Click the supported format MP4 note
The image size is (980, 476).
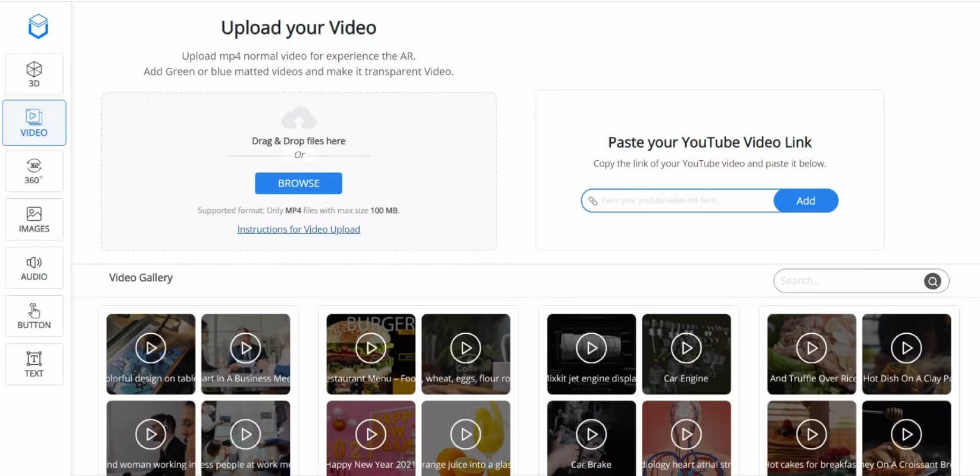[299, 211]
